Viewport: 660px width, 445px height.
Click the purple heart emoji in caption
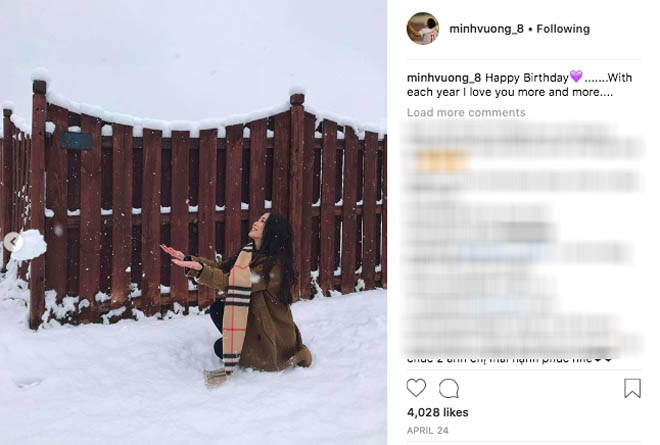click(576, 77)
